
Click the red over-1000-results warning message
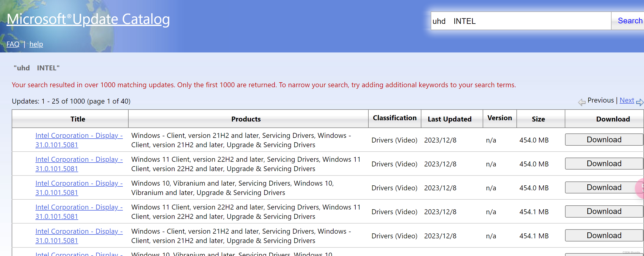coord(264,85)
